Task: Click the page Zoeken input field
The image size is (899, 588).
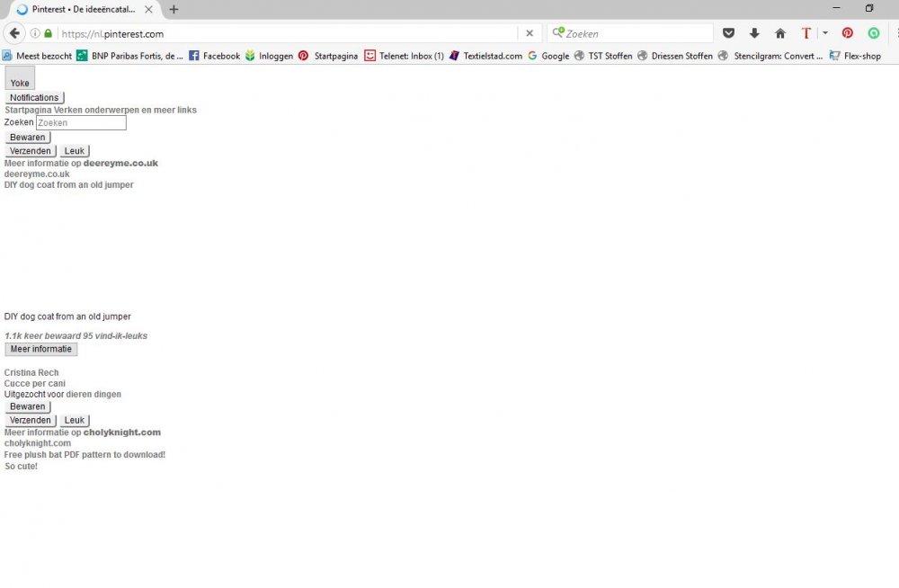Action: [81, 122]
